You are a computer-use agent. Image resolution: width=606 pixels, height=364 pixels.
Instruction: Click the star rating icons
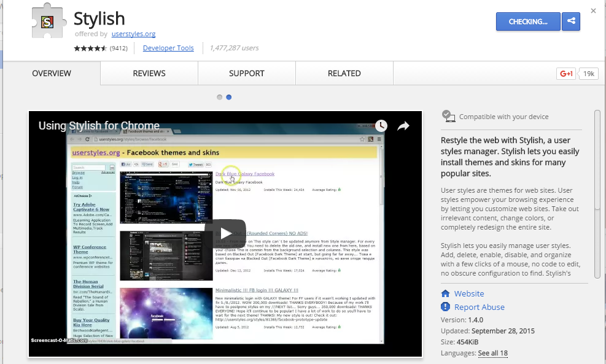point(90,48)
